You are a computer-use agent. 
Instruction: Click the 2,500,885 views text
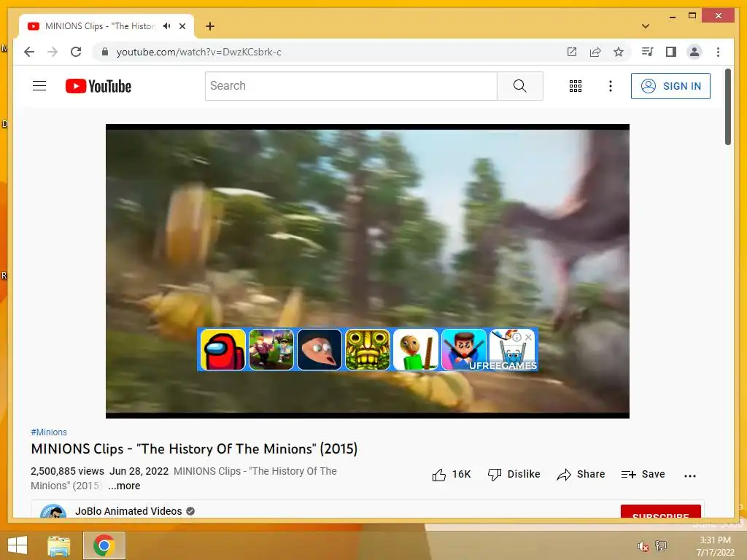pyautogui.click(x=67, y=471)
